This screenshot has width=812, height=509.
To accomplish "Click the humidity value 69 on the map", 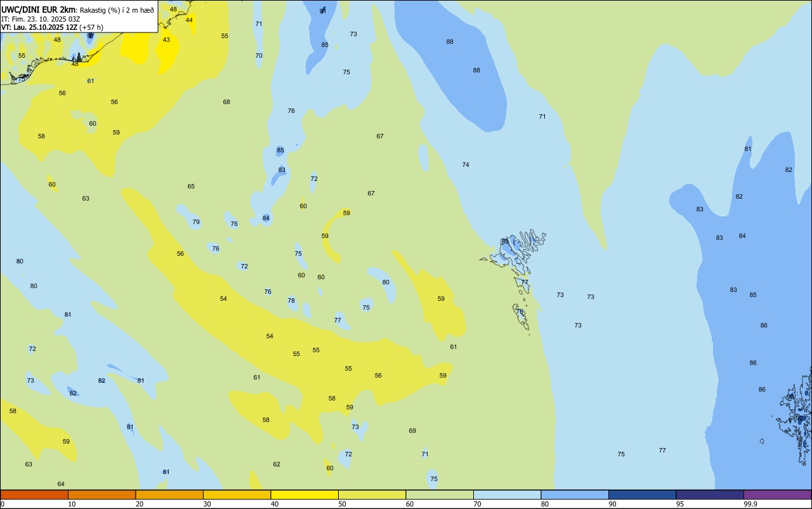I will tap(412, 430).
